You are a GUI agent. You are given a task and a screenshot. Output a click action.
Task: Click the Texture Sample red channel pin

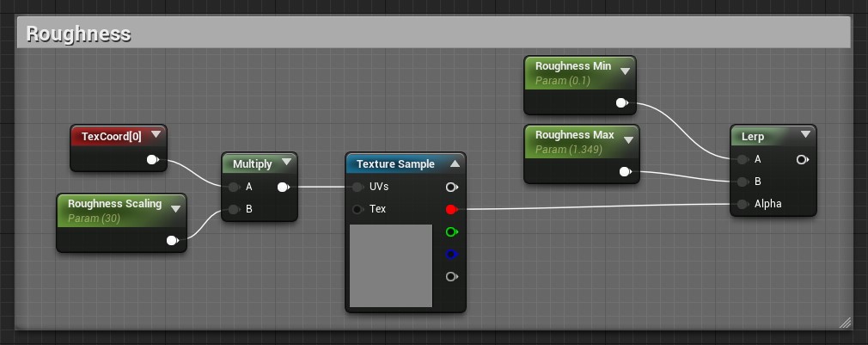click(x=452, y=209)
